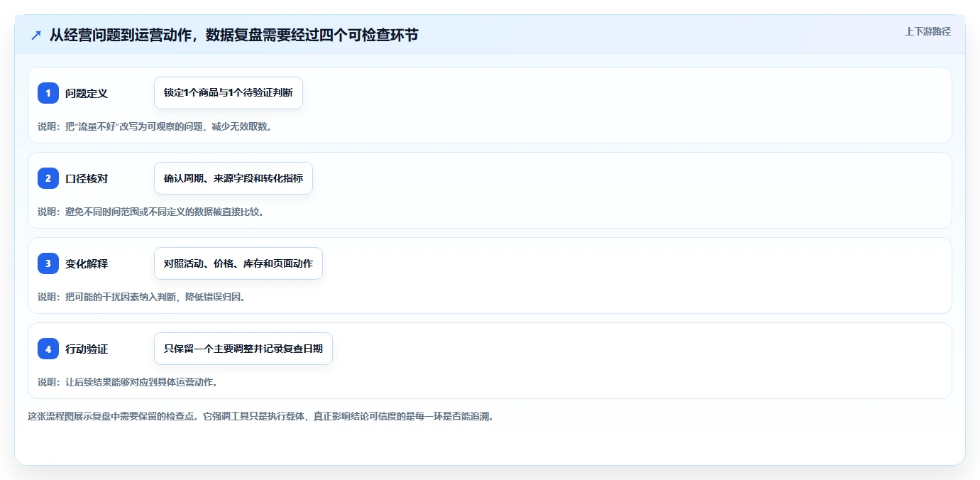Click the step 4 number badge

(x=48, y=349)
